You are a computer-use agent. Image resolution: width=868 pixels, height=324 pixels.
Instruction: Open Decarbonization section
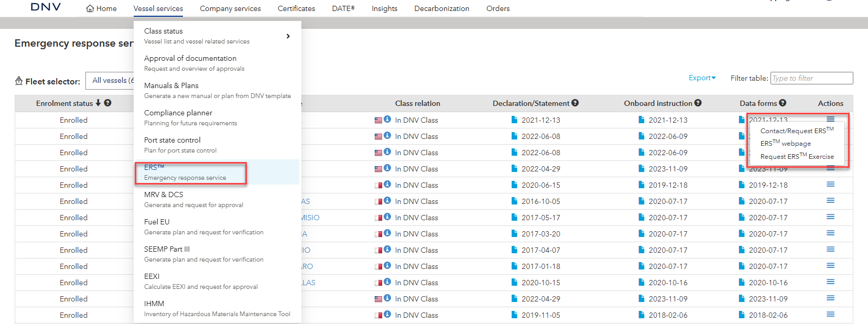click(x=442, y=8)
